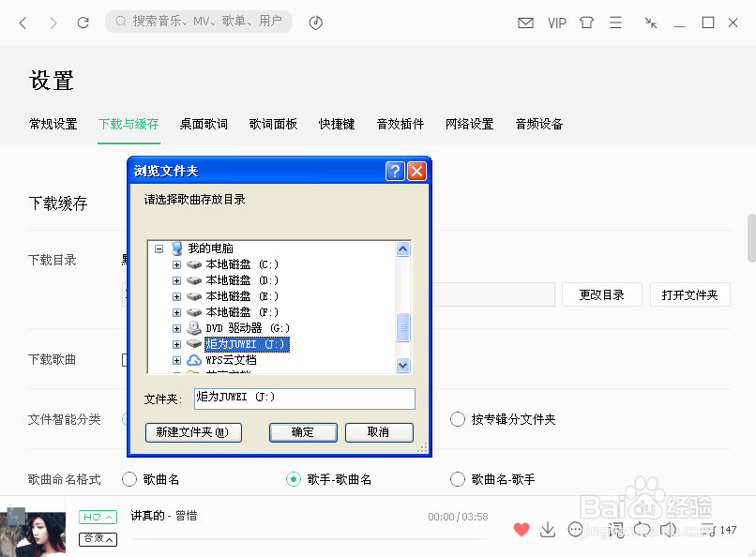The height and width of the screenshot is (557, 756).
Task: Expand the local disk (F:) node
Action: [x=176, y=312]
